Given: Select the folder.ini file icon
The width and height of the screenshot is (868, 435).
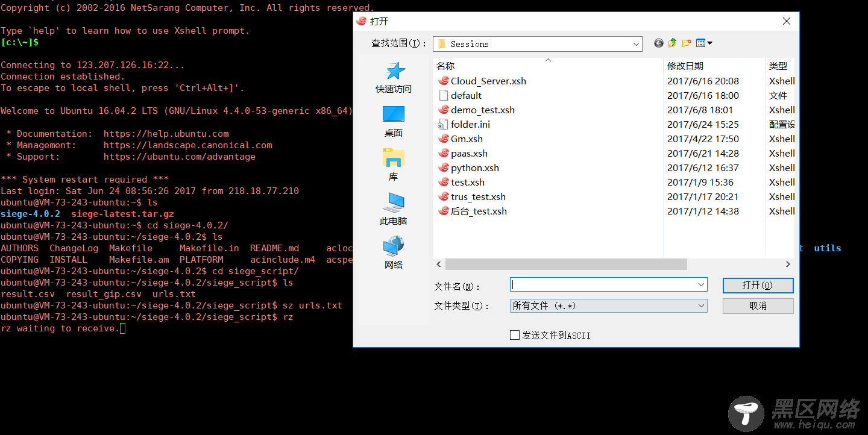Looking at the screenshot, I should coord(443,124).
